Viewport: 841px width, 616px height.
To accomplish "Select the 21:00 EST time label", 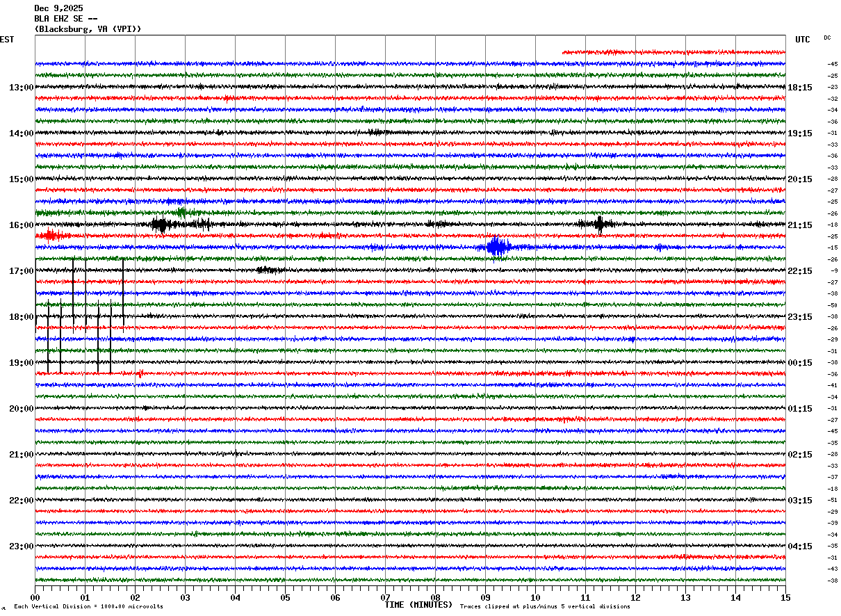I will pos(22,454).
